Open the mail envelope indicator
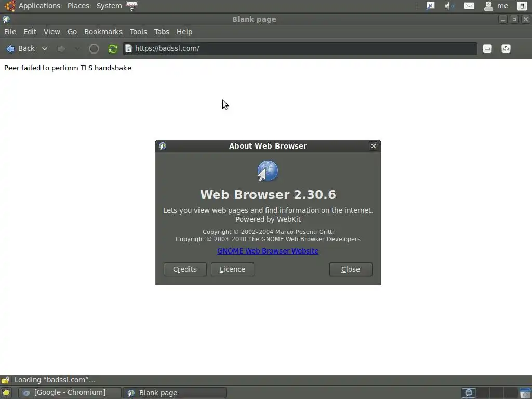Screen dimensions: 532x399 click(469, 6)
